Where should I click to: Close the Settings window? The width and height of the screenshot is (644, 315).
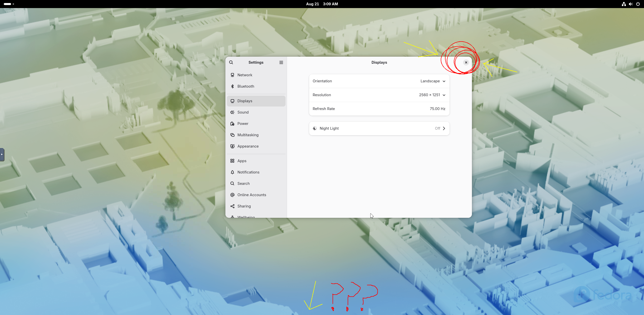coord(466,62)
